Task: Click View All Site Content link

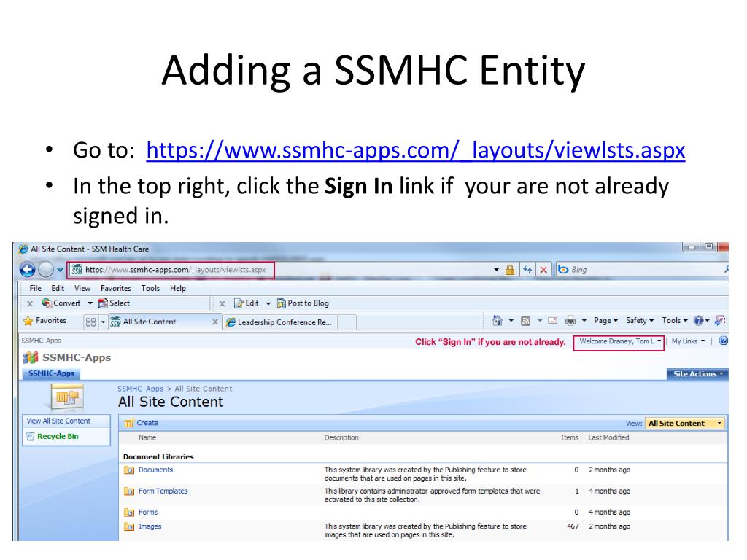Action: point(58,421)
